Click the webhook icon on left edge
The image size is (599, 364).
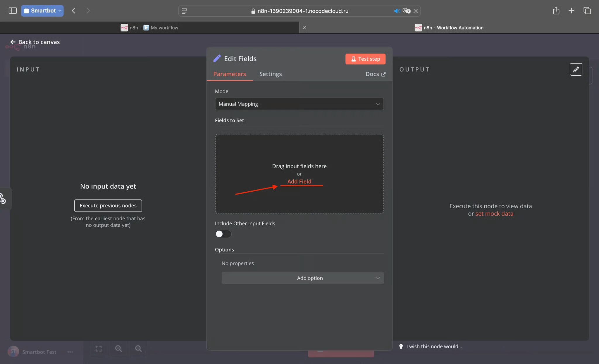click(x=3, y=198)
